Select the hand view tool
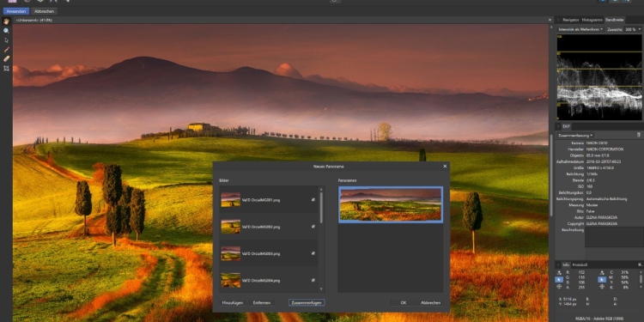Viewport: 644px width, 322px height. [6, 21]
